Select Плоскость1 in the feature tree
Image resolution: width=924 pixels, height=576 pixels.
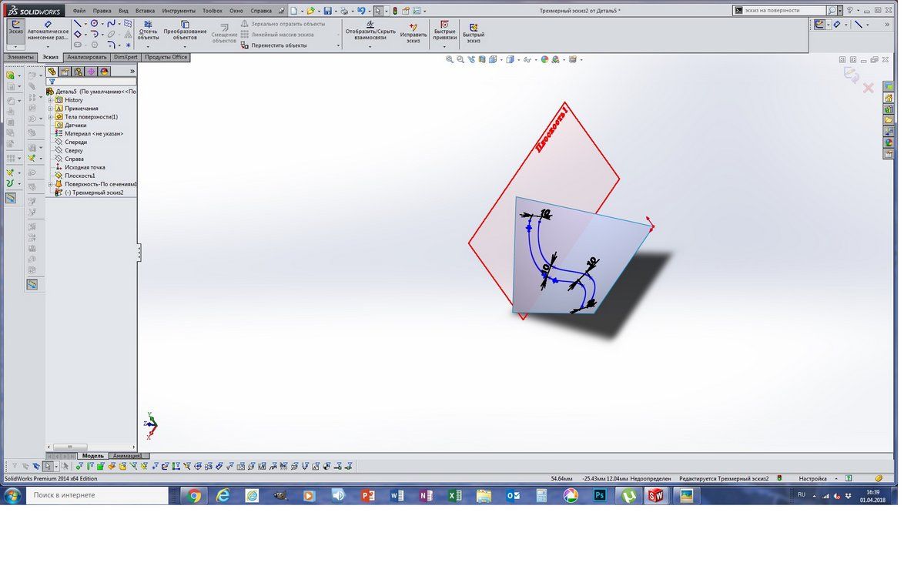80,176
